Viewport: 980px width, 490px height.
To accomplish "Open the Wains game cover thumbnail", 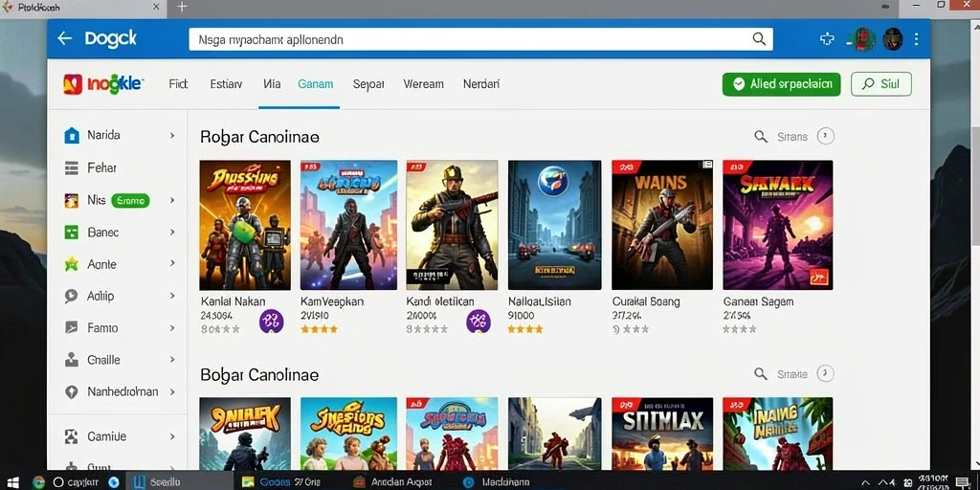I will (x=662, y=225).
